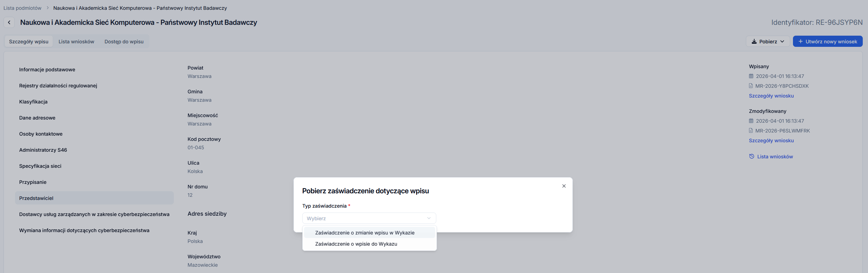
Task: Navigate to Rejestry działalności regulowanej section
Action: tap(58, 86)
